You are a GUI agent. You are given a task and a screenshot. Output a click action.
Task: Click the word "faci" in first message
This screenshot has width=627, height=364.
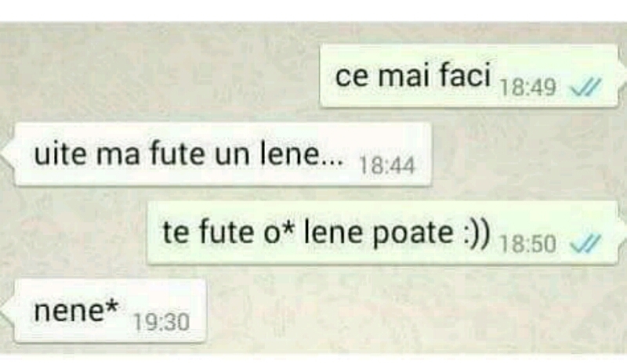(x=465, y=75)
